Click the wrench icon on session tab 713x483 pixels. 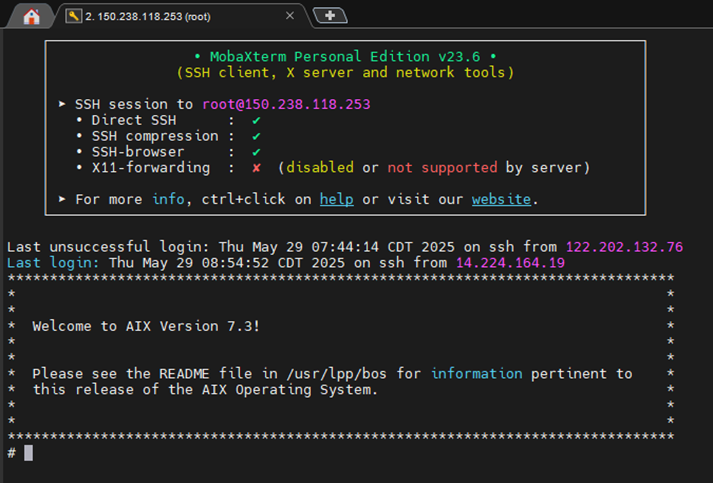pyautogui.click(x=73, y=16)
